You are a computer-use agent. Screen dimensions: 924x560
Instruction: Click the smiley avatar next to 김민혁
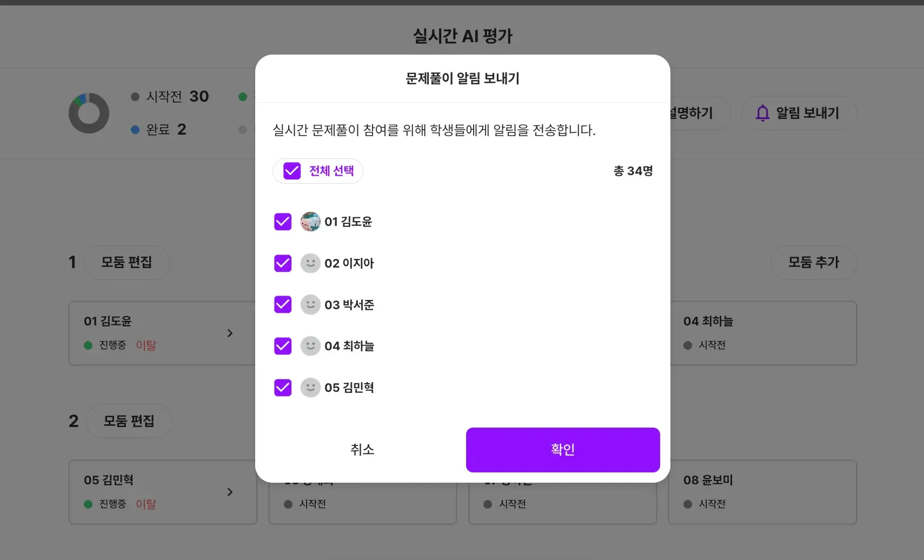click(x=310, y=388)
